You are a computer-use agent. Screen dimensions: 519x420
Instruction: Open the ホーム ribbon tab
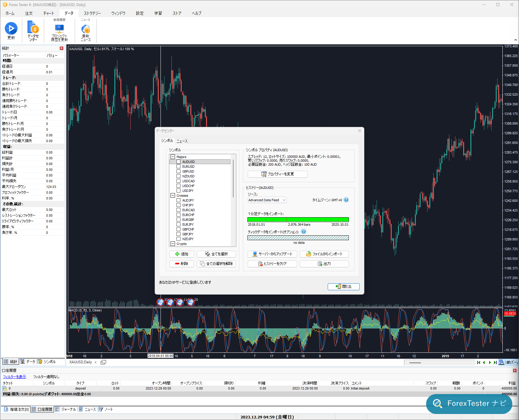point(10,13)
